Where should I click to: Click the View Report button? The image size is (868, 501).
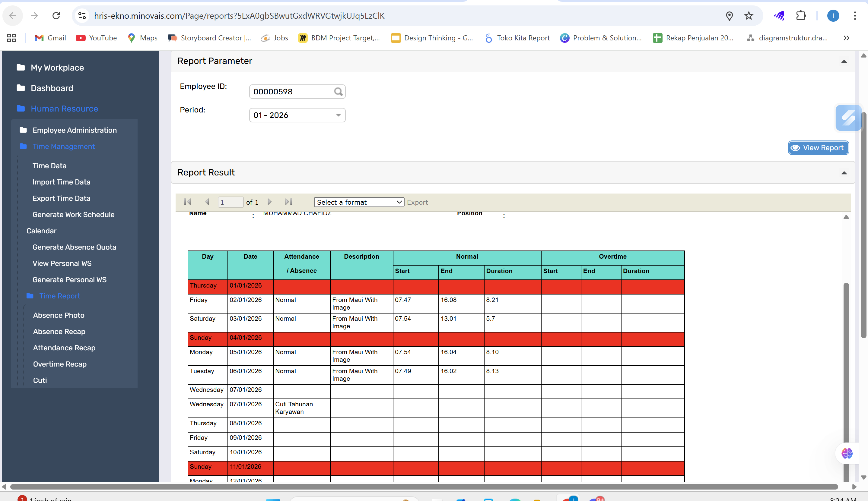click(x=818, y=148)
